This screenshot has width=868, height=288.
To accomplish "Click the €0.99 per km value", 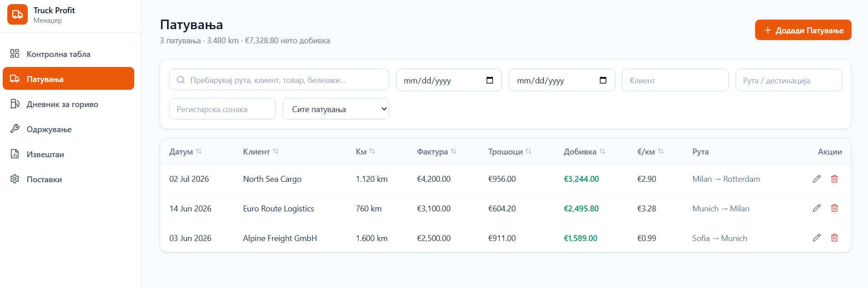I will point(647,238).
